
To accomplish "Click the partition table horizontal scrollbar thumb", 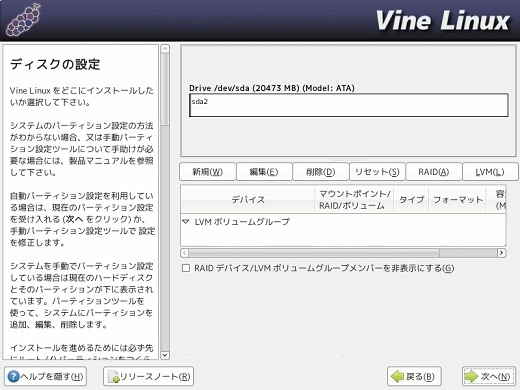I will click(314, 253).
